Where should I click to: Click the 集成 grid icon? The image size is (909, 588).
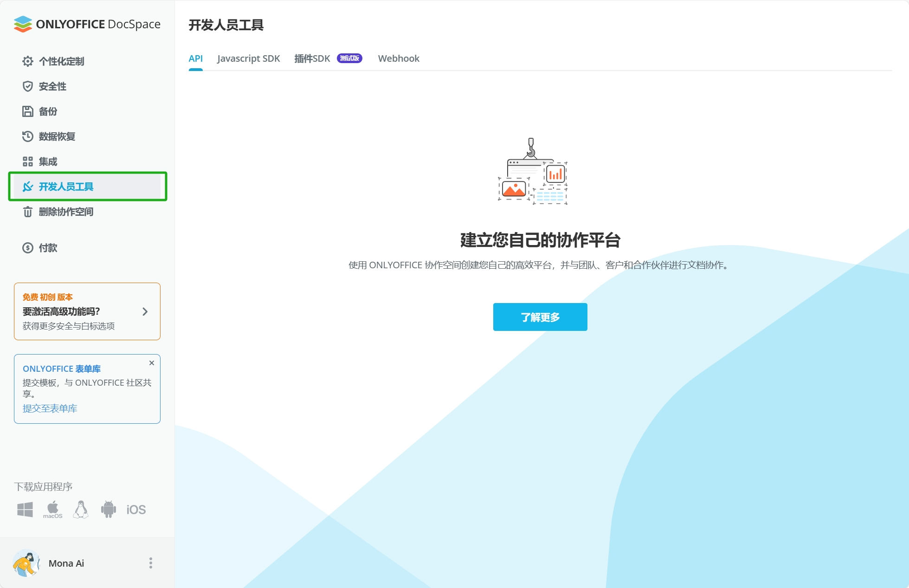(28, 162)
